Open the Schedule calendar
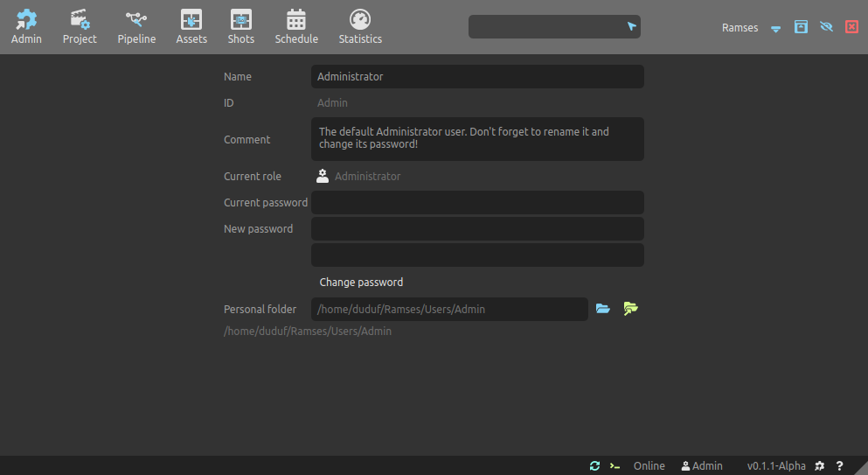Viewport: 868px width, 475px height. 296,26
